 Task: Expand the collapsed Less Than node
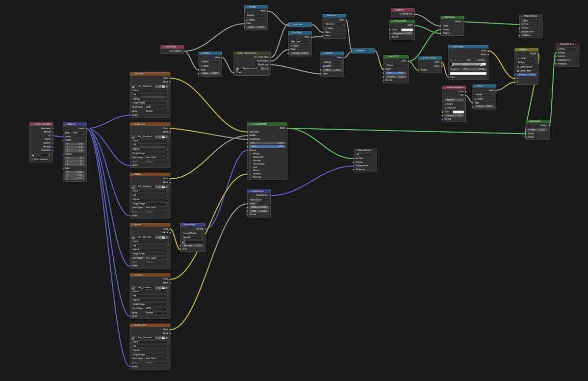pyautogui.click(x=291, y=25)
